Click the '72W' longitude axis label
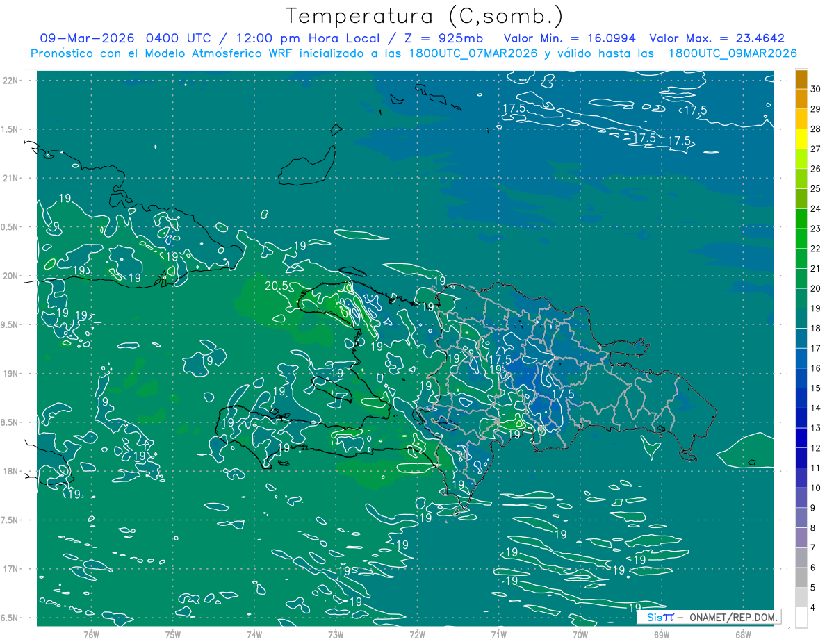The image size is (834, 644). 417,635
